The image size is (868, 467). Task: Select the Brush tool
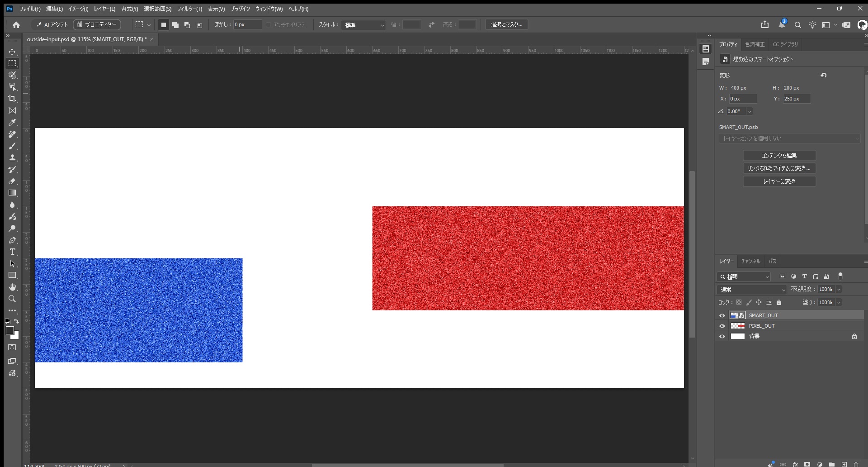pos(12,146)
